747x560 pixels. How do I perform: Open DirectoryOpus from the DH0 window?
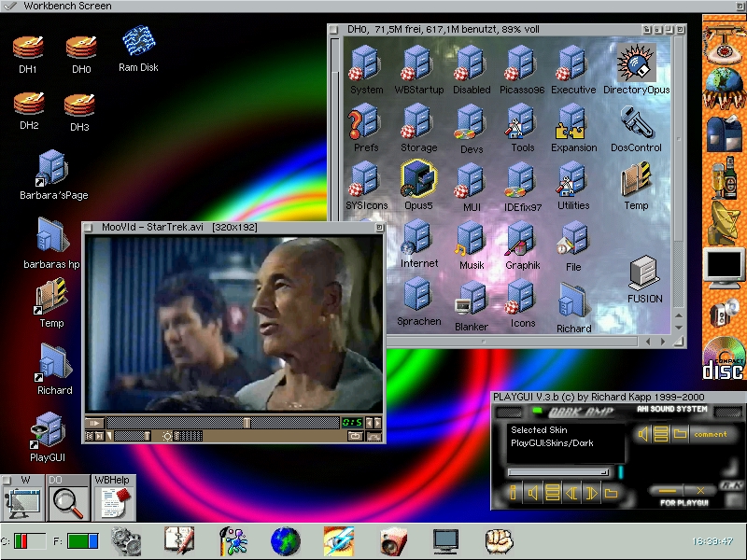[636, 63]
